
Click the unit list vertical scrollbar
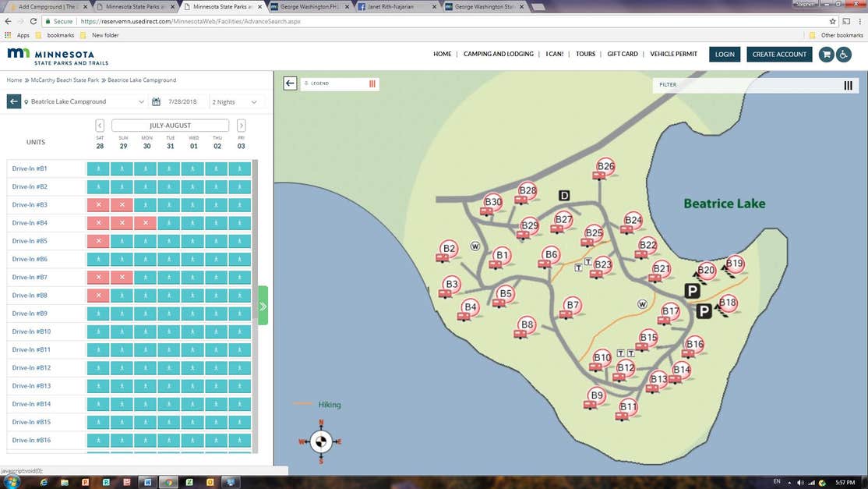[255, 304]
